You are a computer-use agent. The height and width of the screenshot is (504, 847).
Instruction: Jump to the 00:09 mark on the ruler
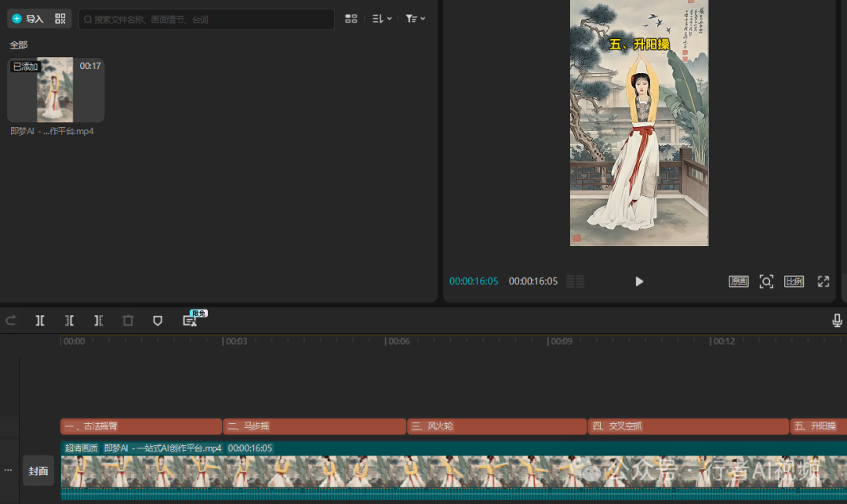click(560, 341)
